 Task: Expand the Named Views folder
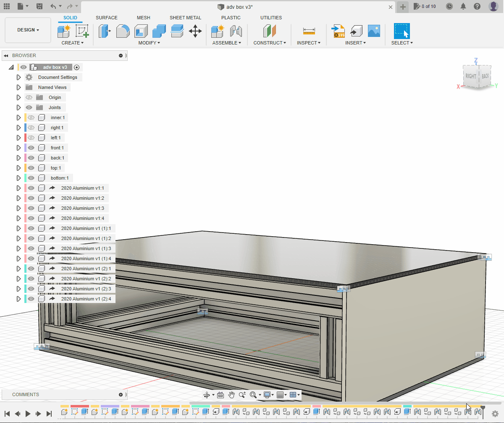(18, 87)
